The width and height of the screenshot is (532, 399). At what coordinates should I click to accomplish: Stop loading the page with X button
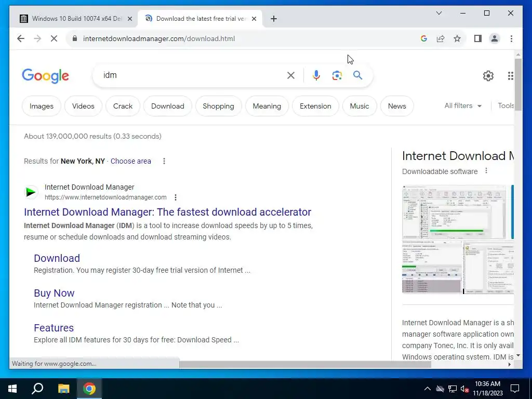[54, 38]
